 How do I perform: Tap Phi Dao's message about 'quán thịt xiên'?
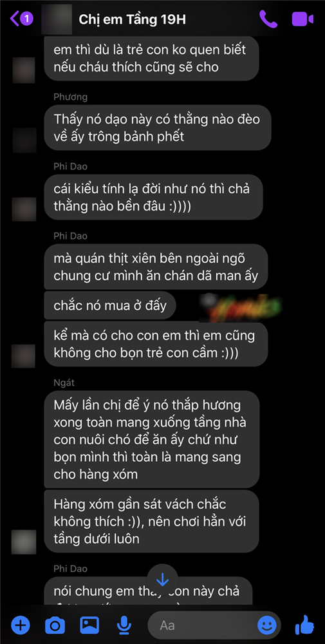pos(156,267)
